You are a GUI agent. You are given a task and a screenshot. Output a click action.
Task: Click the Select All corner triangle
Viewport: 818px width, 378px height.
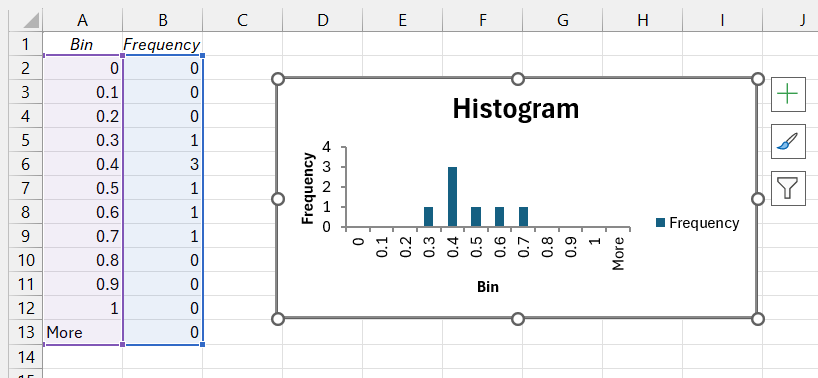pos(31,20)
